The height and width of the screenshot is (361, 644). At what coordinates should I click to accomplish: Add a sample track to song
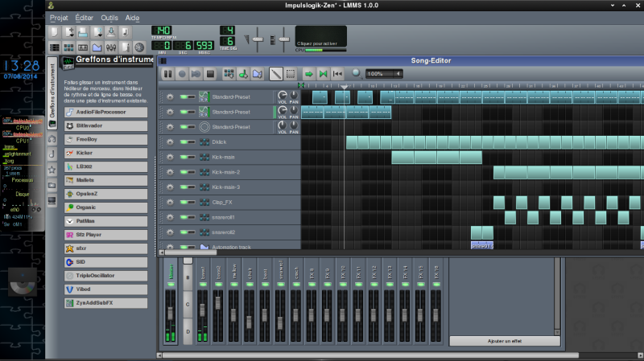tap(243, 74)
